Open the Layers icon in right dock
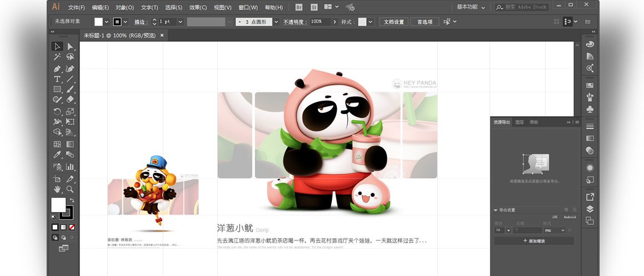This screenshot has height=276, width=644. pyautogui.click(x=590, y=209)
